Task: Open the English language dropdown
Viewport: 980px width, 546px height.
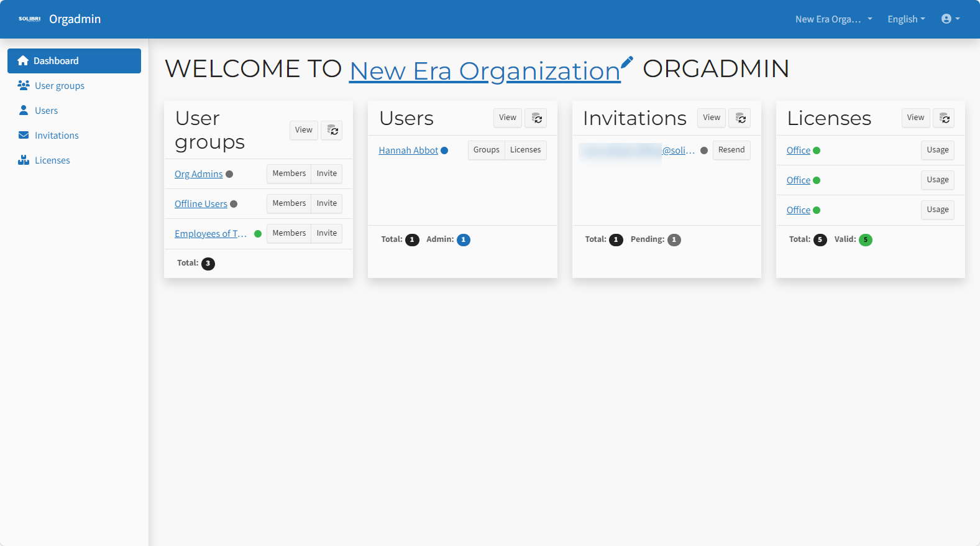Action: [906, 19]
